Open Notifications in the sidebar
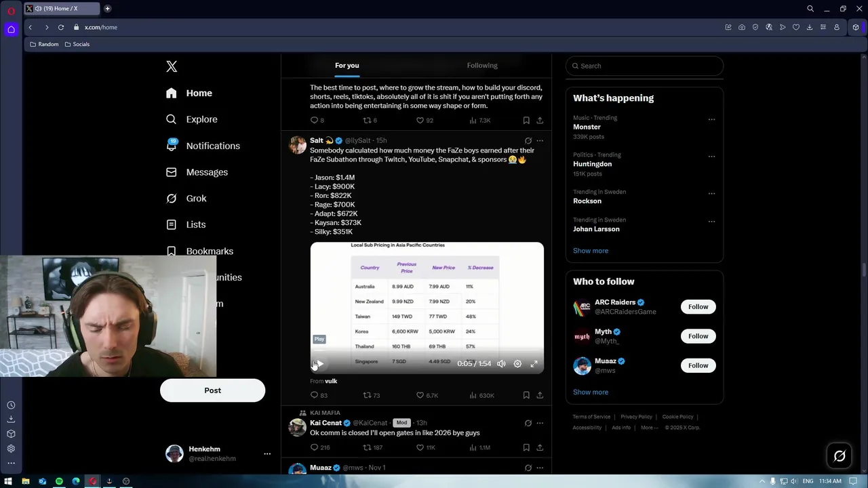This screenshot has width=868, height=488. (203, 146)
